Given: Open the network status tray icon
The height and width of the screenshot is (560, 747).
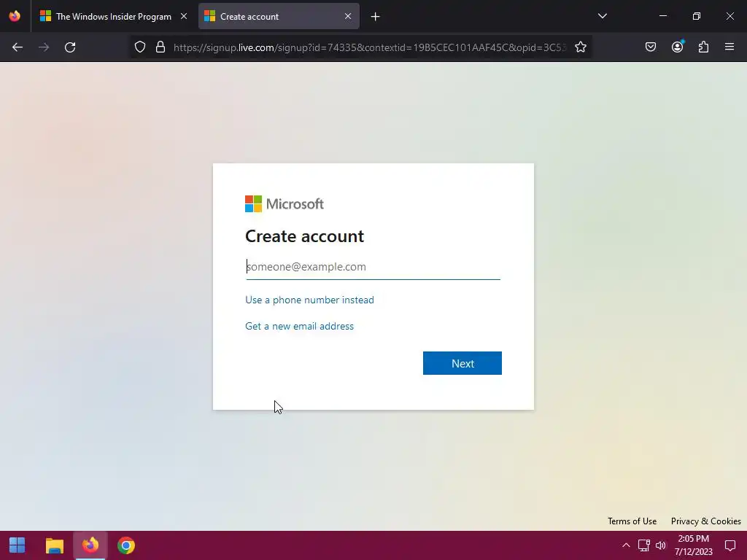Looking at the screenshot, I should pyautogui.click(x=644, y=545).
